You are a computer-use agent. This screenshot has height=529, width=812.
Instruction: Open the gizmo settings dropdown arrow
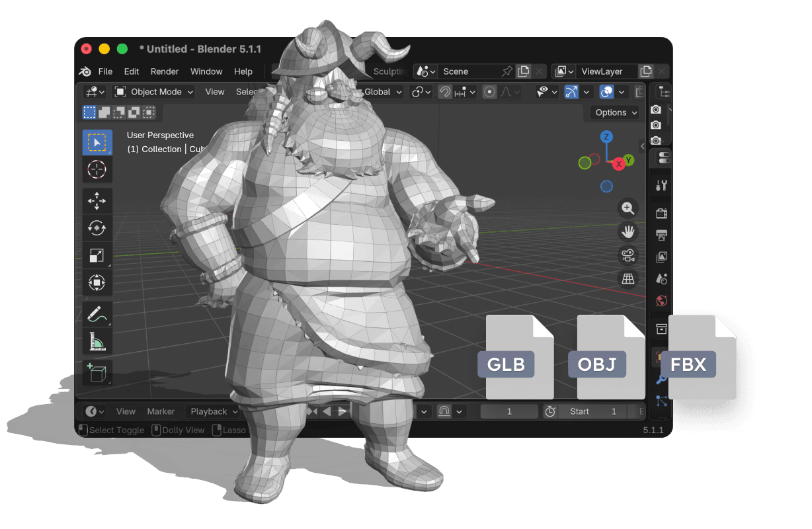coord(587,92)
